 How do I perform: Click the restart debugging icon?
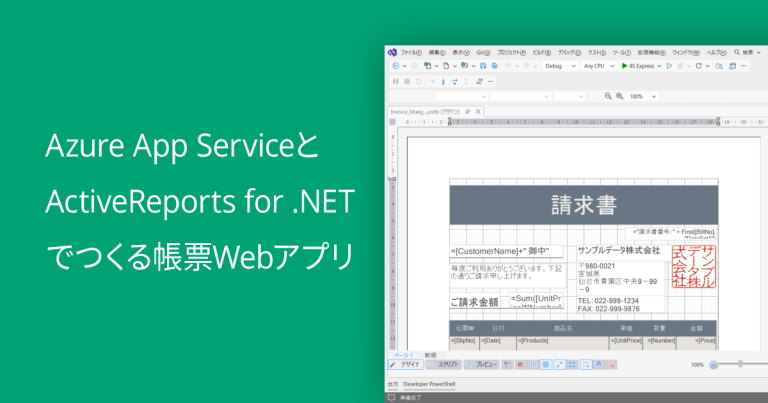click(x=419, y=82)
